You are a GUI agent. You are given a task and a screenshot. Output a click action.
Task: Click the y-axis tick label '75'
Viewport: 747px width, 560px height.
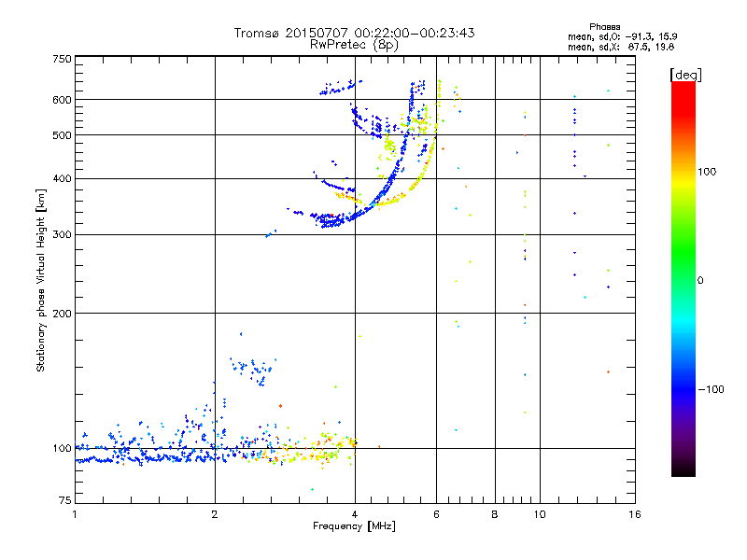coord(65,500)
